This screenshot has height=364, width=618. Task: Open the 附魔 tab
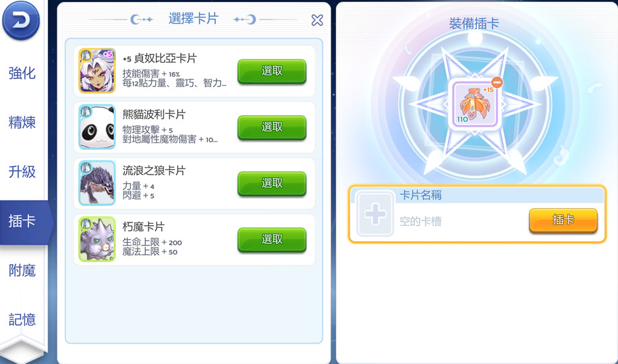click(x=22, y=270)
